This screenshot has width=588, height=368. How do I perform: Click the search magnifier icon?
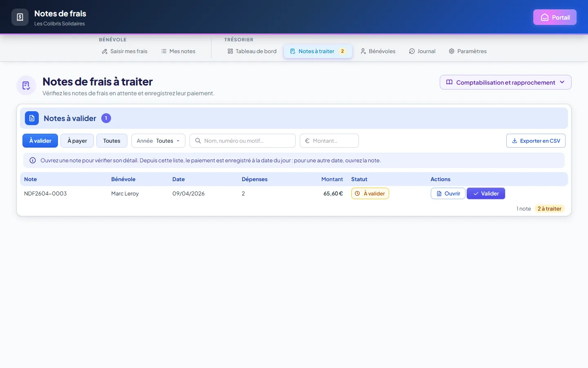(198, 141)
